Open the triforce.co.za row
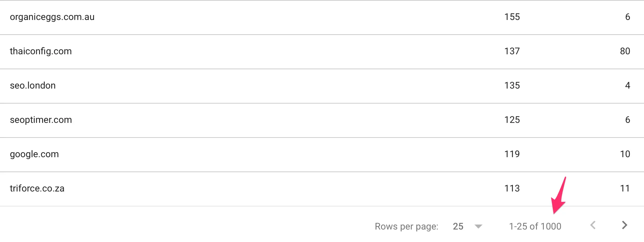The height and width of the screenshot is (242, 644). [x=37, y=189]
